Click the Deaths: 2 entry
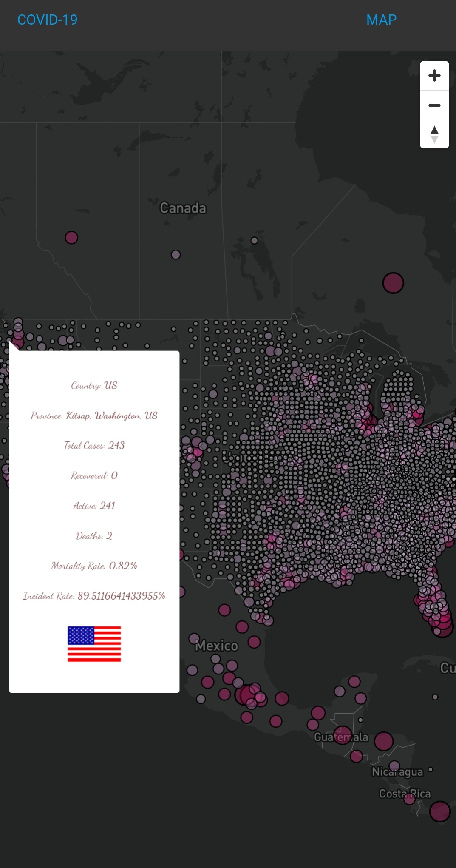 [x=94, y=536]
